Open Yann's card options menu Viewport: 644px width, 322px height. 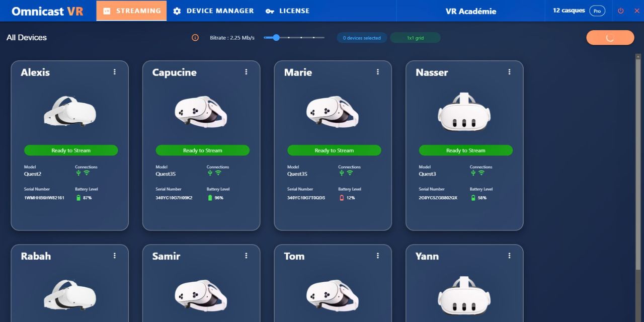click(509, 255)
